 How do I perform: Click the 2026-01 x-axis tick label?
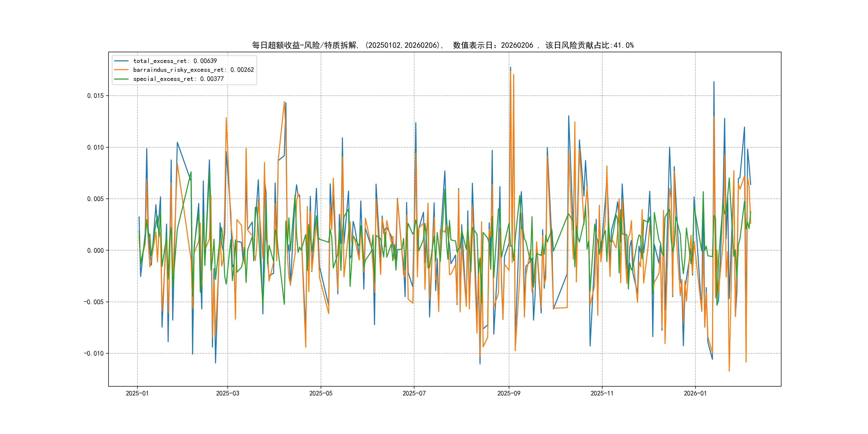tap(695, 393)
